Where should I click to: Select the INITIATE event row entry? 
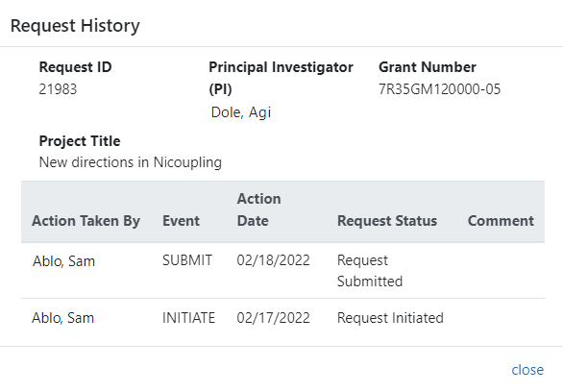[188, 318]
